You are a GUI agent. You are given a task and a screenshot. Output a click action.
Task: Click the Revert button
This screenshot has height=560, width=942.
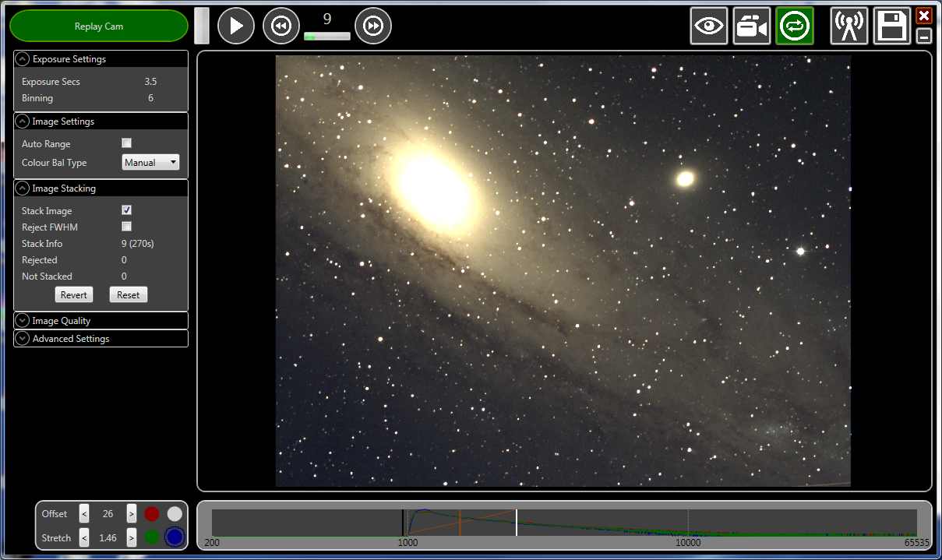(x=74, y=294)
